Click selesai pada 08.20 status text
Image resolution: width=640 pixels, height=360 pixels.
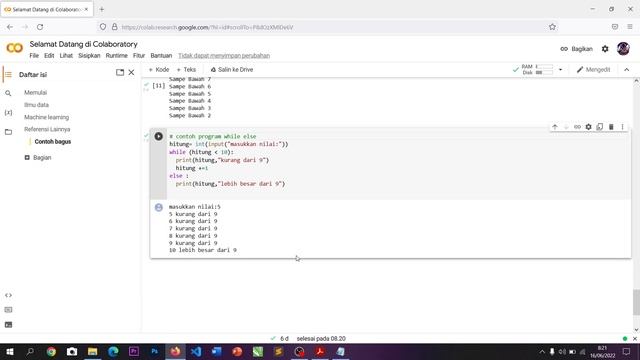click(x=321, y=339)
